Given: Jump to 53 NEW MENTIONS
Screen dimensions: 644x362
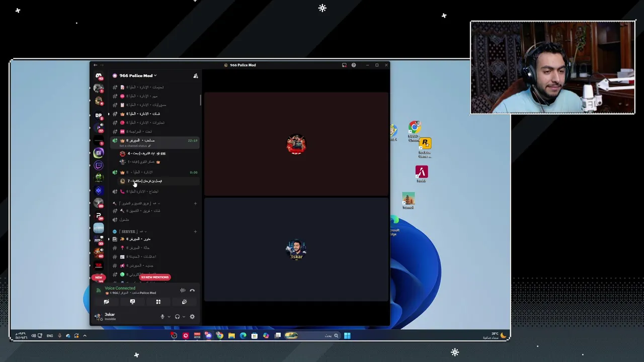Looking at the screenshot, I should pyautogui.click(x=155, y=277).
